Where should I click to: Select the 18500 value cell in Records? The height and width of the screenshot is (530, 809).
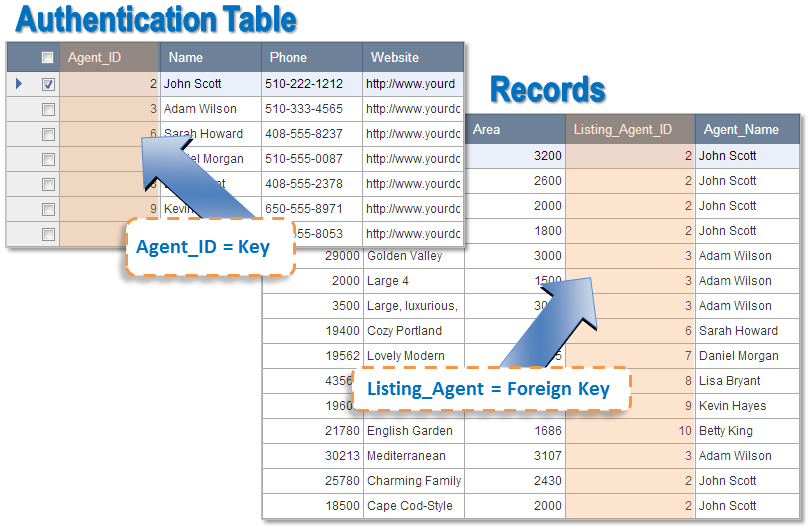(x=313, y=506)
